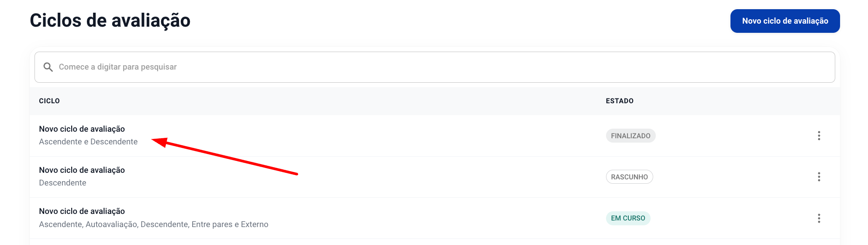Screen dimensions: 868x245
Task: Click the FINALIZADO status badge
Action: click(x=630, y=136)
